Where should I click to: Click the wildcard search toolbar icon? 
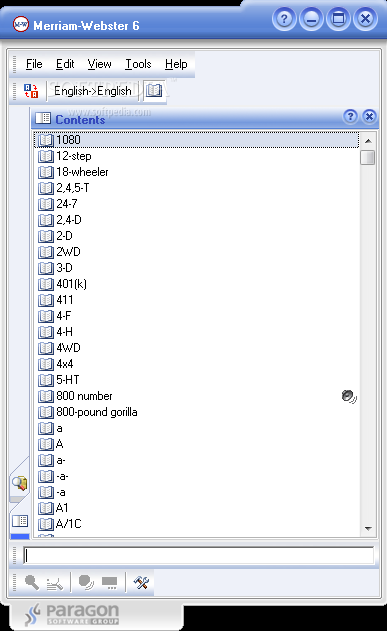tap(55, 583)
